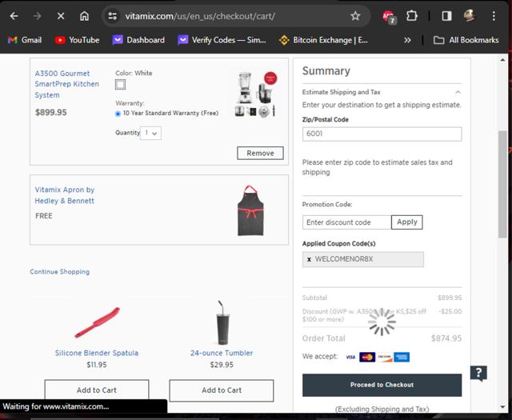Open the All Bookmarks folder

pos(466,40)
